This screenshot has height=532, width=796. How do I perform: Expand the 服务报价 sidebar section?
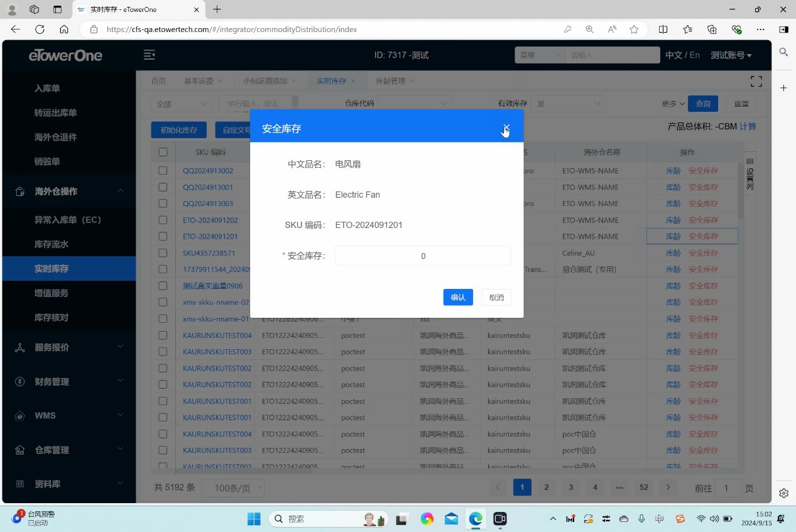[69, 347]
